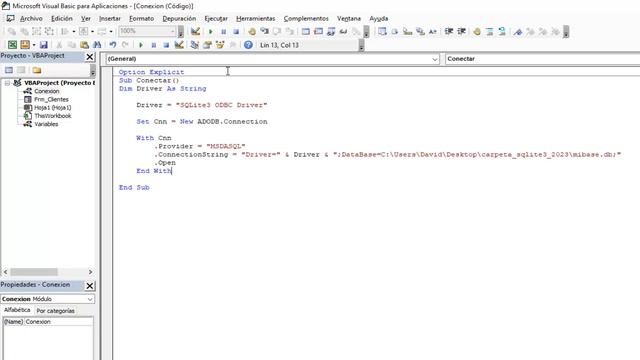Open the Ejecutar menu
This screenshot has height=360, width=640.
tap(216, 18)
